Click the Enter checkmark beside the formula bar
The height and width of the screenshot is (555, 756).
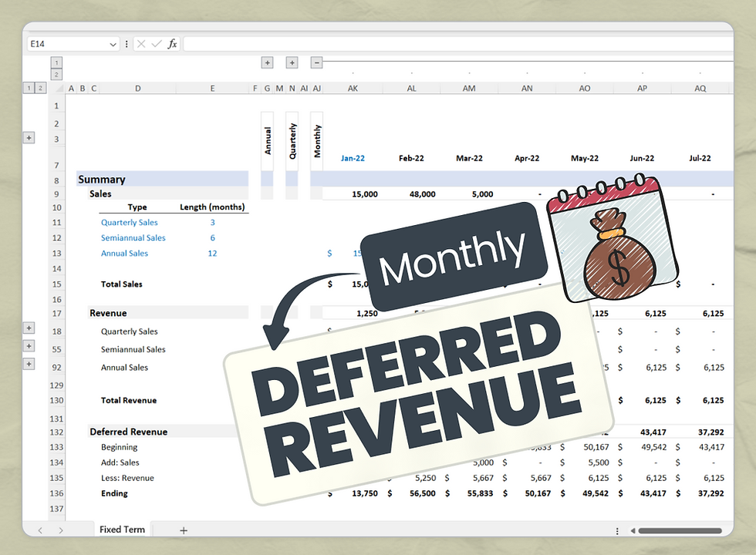coord(155,44)
